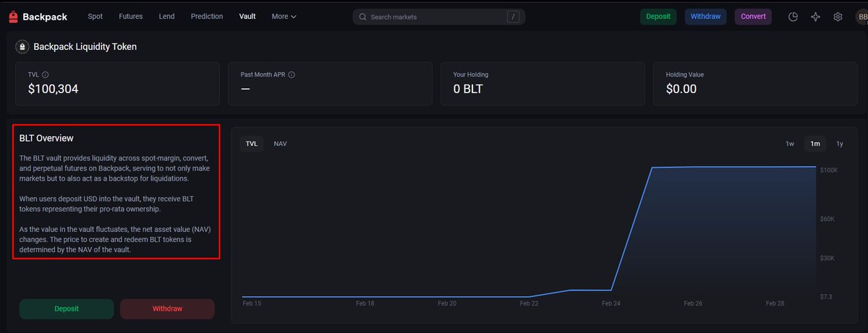Open the sparkle rewards icon
868x333 pixels.
815,17
